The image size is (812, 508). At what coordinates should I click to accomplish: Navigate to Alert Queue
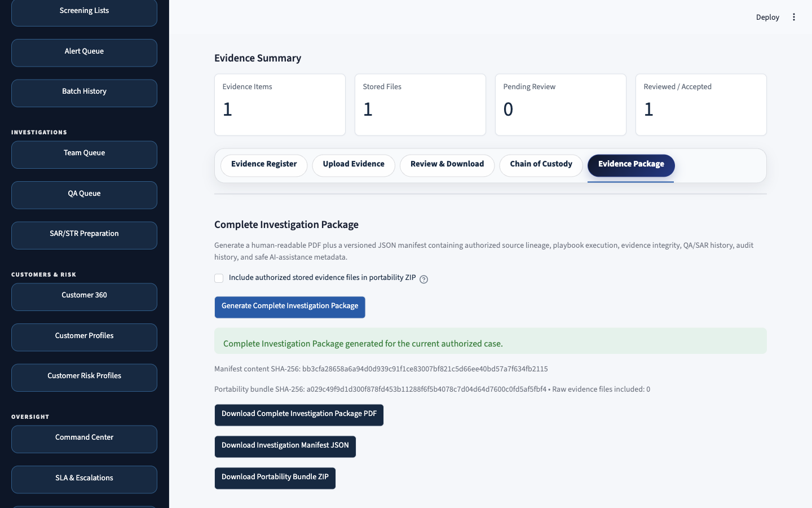(84, 52)
